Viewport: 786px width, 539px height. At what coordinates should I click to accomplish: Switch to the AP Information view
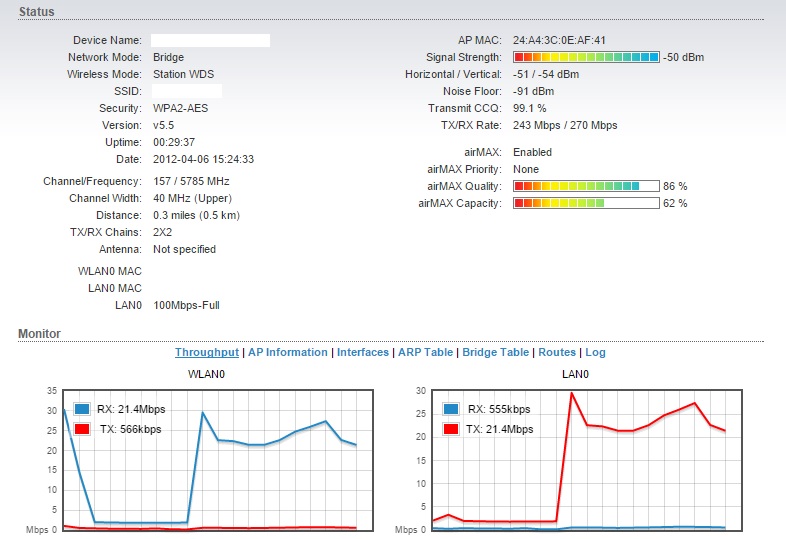click(x=288, y=352)
